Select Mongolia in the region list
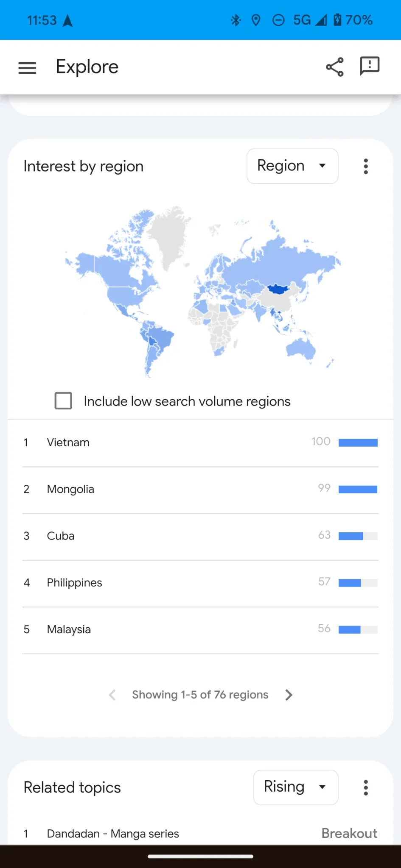Viewport: 401px width, 868px height. pos(200,490)
